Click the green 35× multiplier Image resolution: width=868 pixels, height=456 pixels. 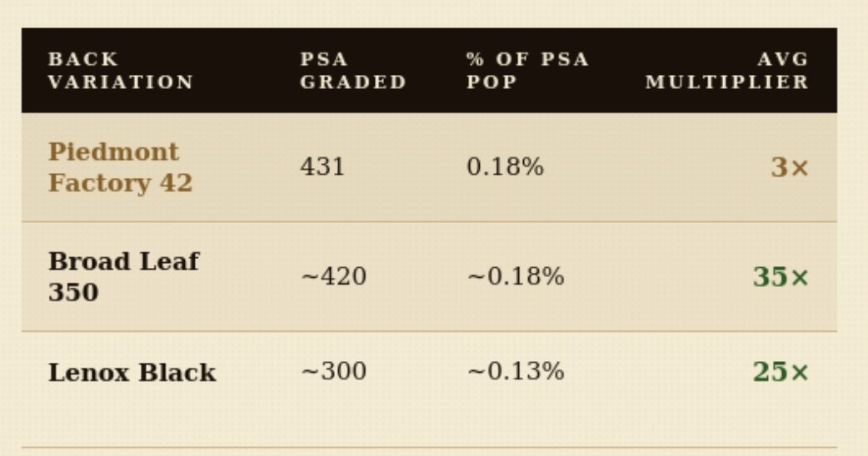tap(781, 277)
